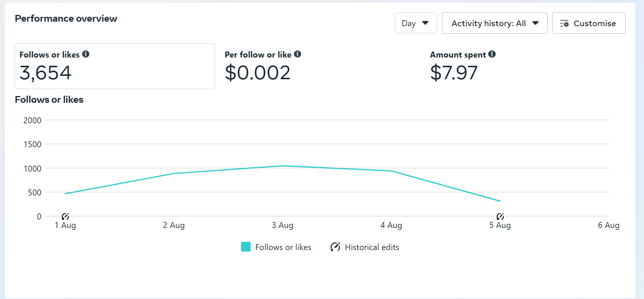
Task: Click the teal Follows or likes legend swatch
Action: pyautogui.click(x=246, y=247)
